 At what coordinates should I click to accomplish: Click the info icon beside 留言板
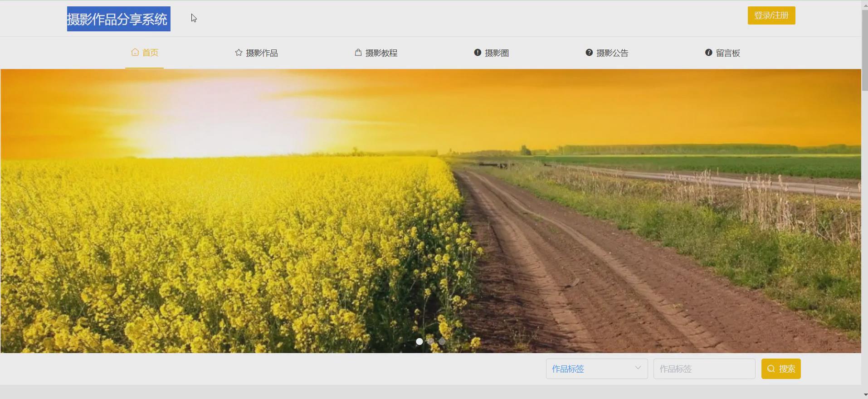click(x=708, y=53)
